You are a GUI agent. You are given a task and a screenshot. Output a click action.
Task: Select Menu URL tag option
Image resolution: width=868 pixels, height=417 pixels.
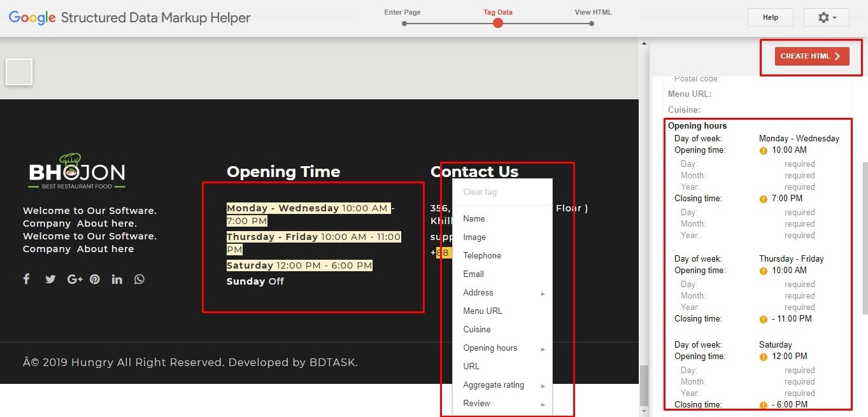click(482, 311)
